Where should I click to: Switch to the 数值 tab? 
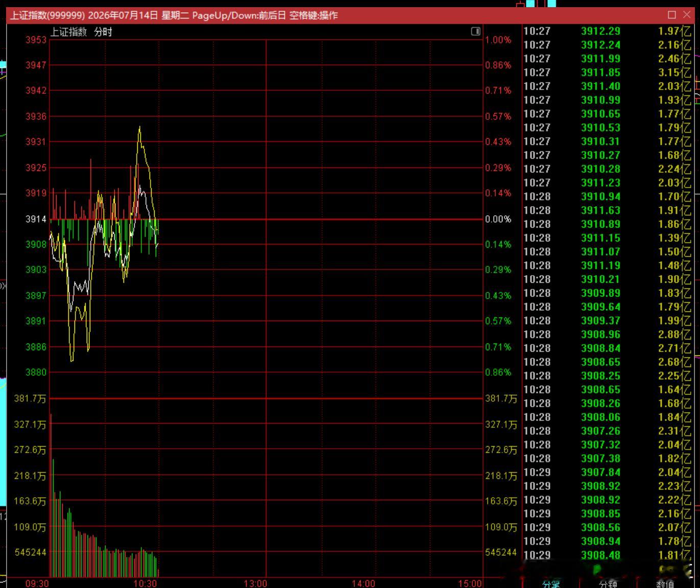[665, 584]
